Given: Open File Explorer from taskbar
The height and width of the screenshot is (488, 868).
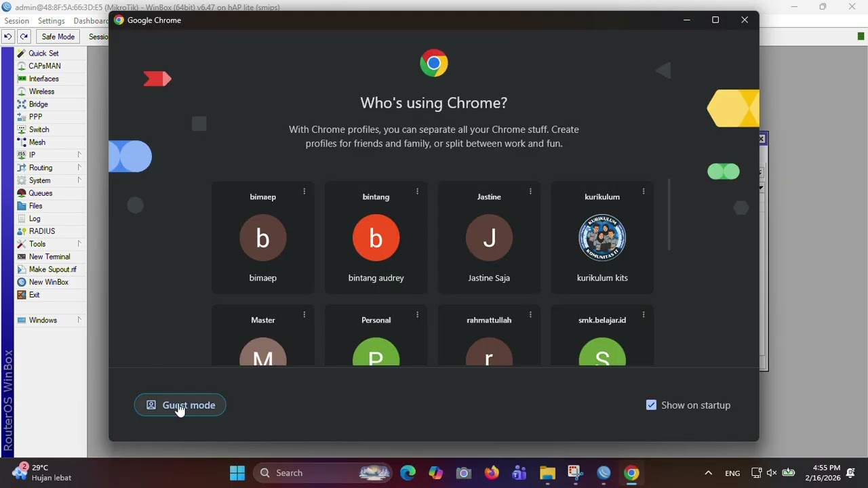Looking at the screenshot, I should (547, 473).
